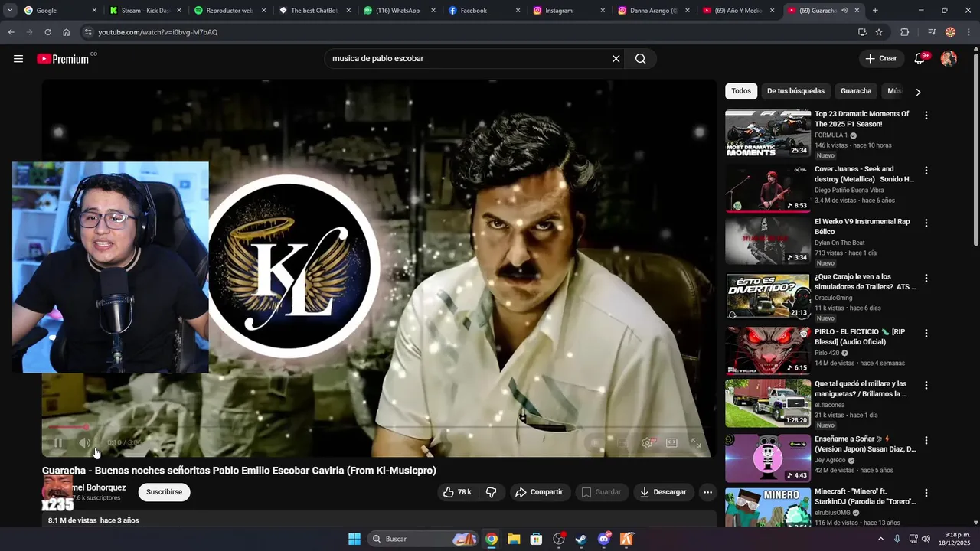
Task: Open the Windows Start menu
Action: click(x=354, y=539)
